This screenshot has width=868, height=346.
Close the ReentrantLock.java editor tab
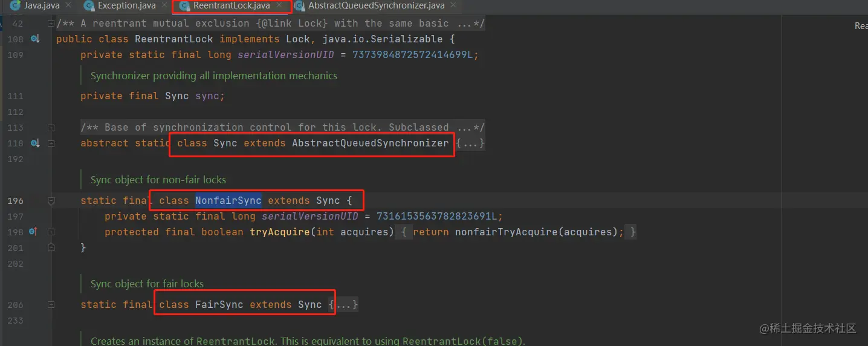click(x=280, y=5)
